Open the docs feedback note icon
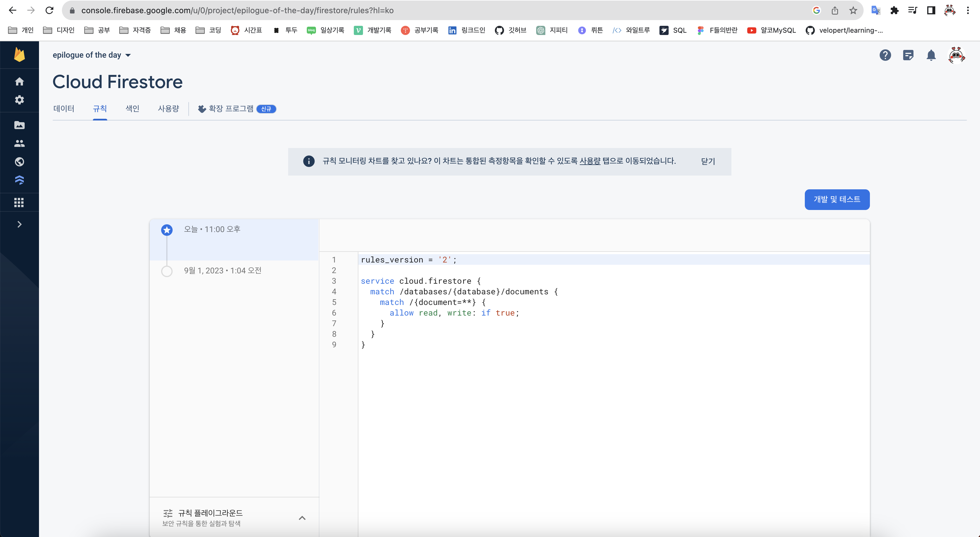Screen dimensions: 980x537 coord(908,55)
